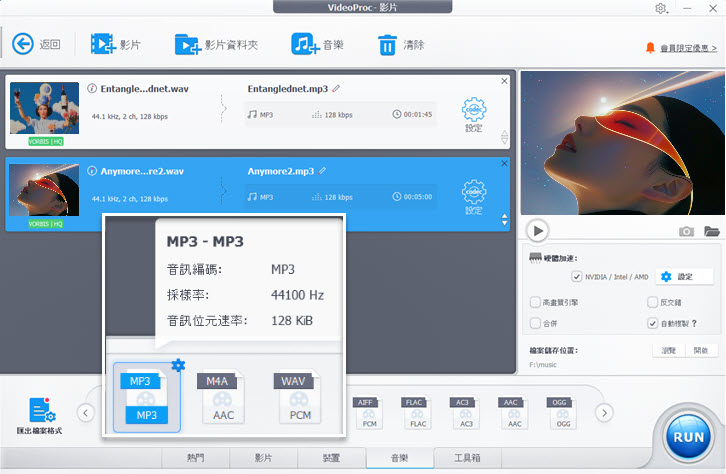
Task: Remove Anymore...re2.wav from list
Action: coord(504,163)
